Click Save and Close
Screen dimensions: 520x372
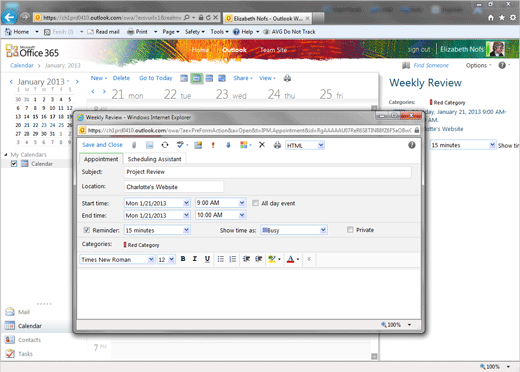(102, 145)
